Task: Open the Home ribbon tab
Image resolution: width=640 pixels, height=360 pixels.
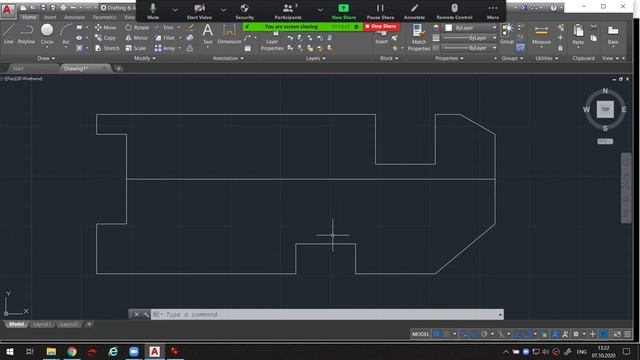Action: (x=29, y=17)
